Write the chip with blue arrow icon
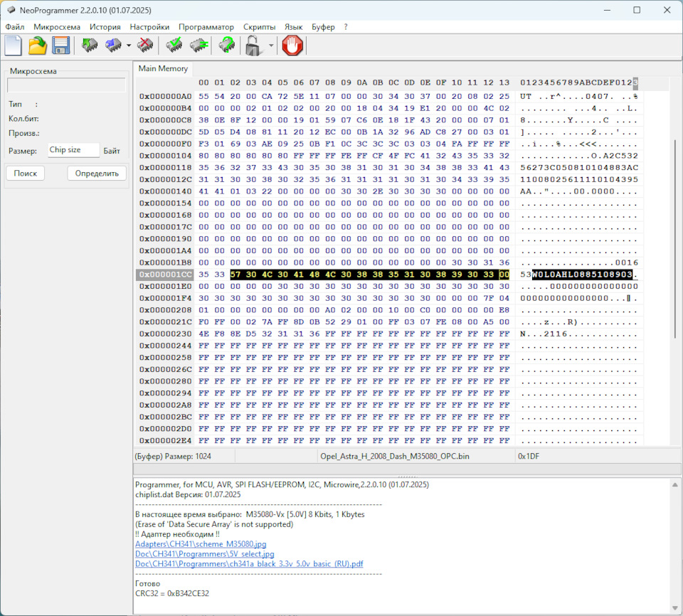This screenshot has height=616, width=683. [x=112, y=46]
